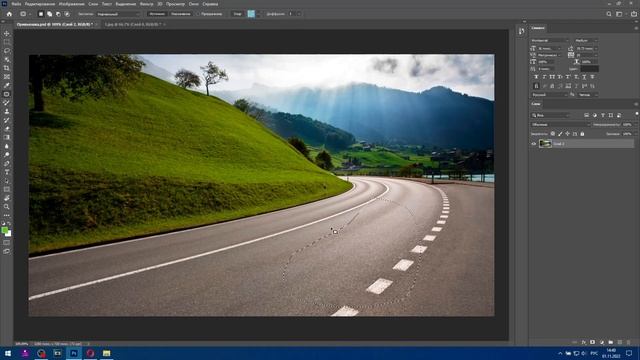Select the Crop tool

pyautogui.click(x=7, y=68)
